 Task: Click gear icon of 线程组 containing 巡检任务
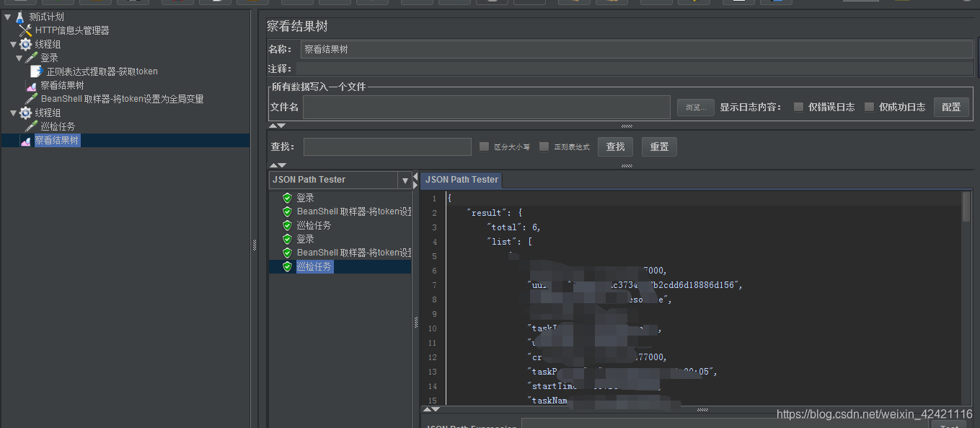tap(25, 113)
